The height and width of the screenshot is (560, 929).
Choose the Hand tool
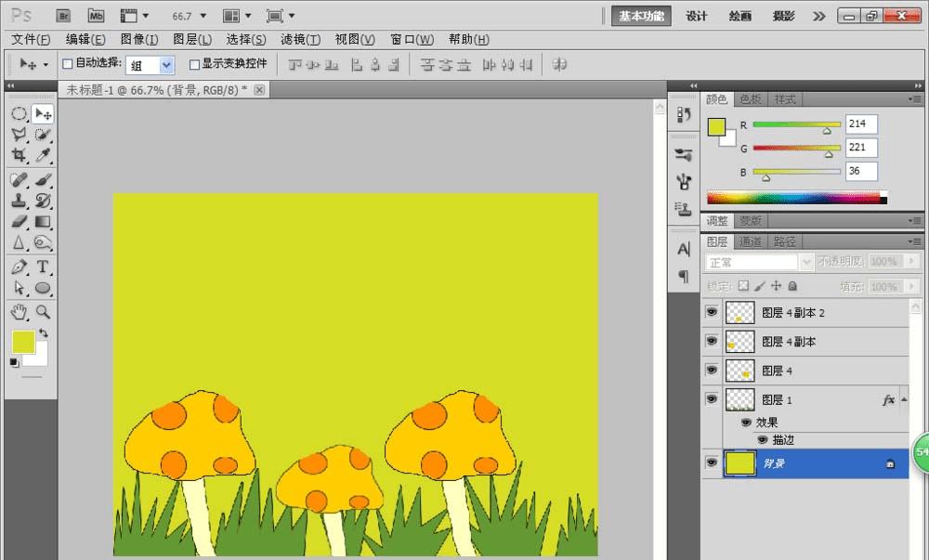pyautogui.click(x=19, y=311)
